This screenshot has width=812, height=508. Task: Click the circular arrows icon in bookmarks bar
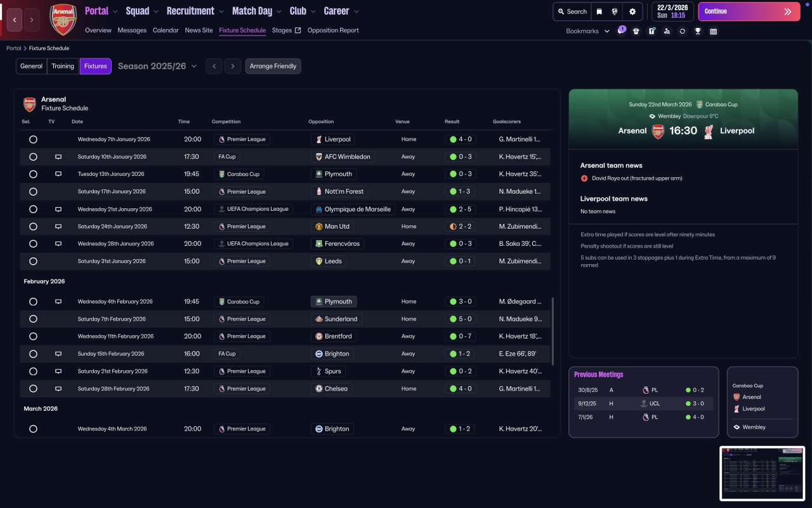[x=682, y=31]
